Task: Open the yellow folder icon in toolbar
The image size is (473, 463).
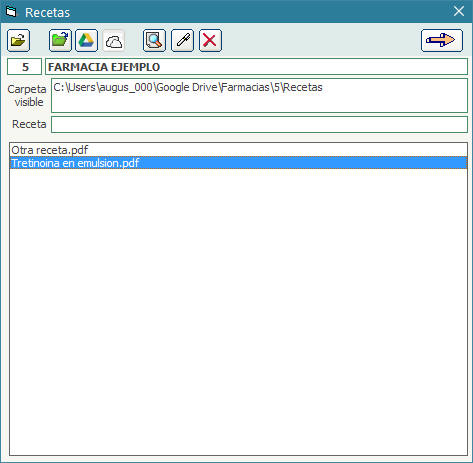Action: 18,41
